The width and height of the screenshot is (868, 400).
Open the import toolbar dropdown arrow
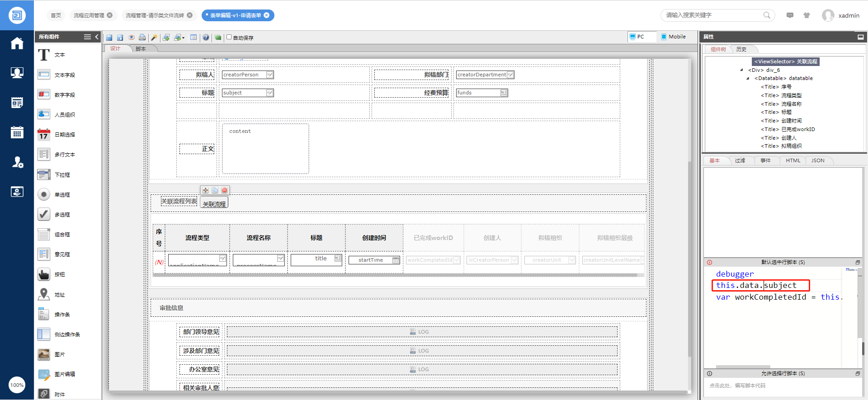pos(183,38)
